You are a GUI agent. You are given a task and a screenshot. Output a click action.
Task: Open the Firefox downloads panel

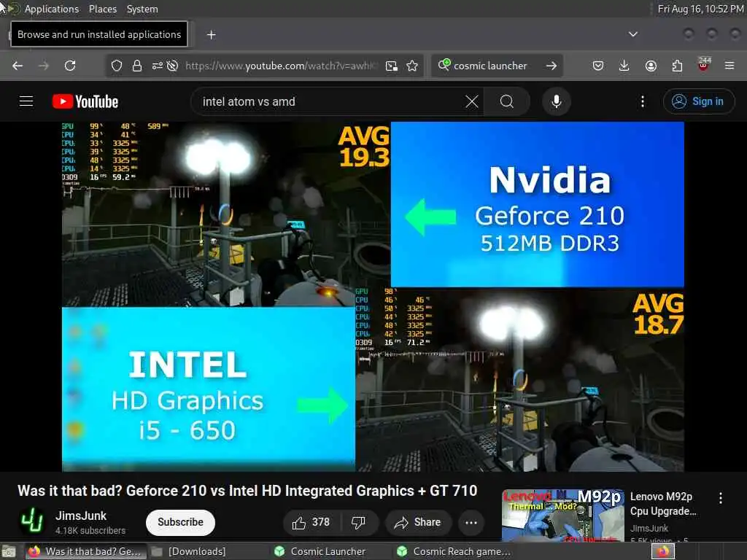click(624, 66)
